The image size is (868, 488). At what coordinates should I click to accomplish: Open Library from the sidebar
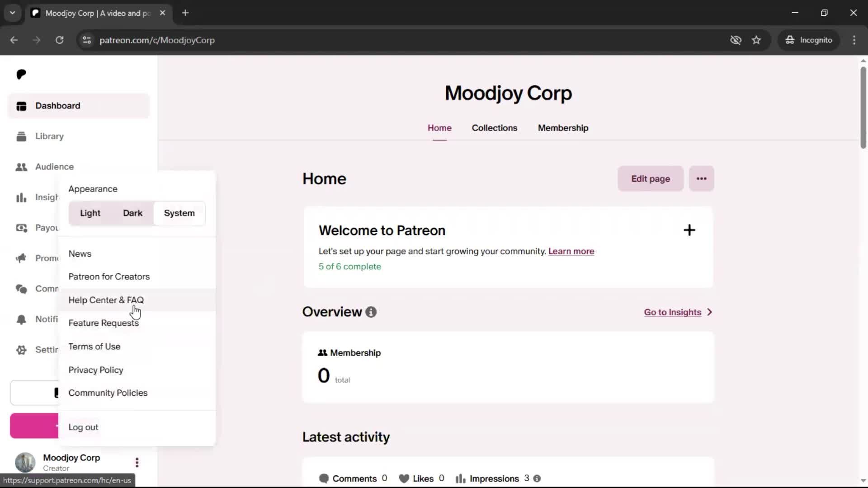79,136
